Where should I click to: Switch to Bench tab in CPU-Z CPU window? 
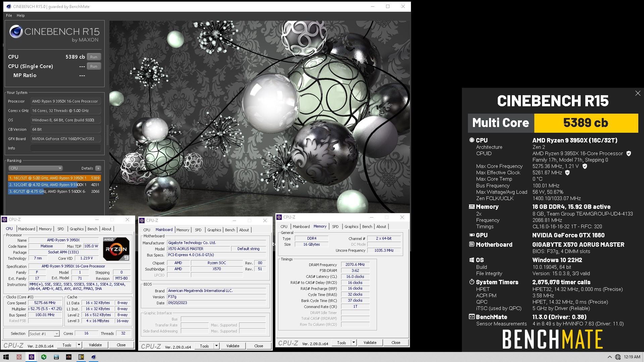pyautogui.click(x=93, y=229)
